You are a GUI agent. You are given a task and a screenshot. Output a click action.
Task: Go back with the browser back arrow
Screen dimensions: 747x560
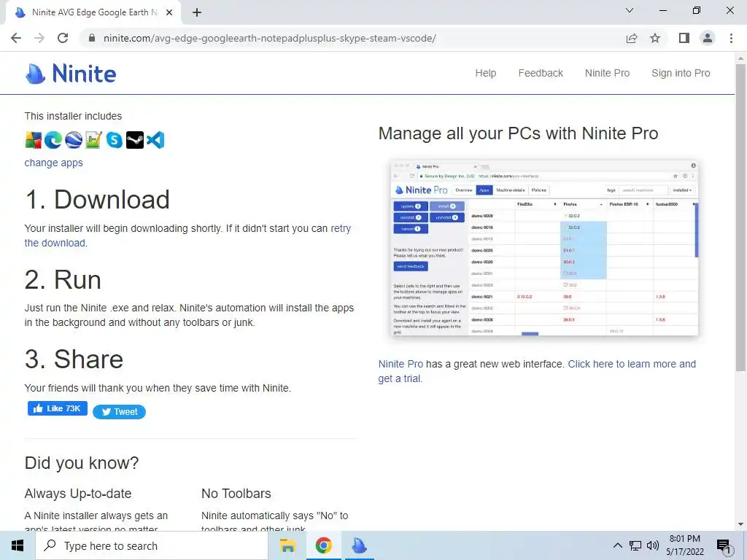coord(16,38)
